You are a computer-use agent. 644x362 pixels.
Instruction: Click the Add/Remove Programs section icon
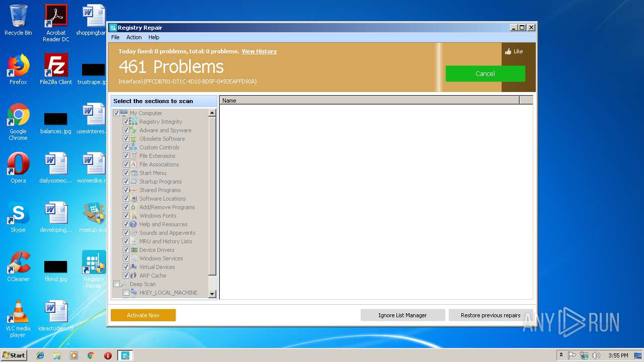tap(134, 207)
